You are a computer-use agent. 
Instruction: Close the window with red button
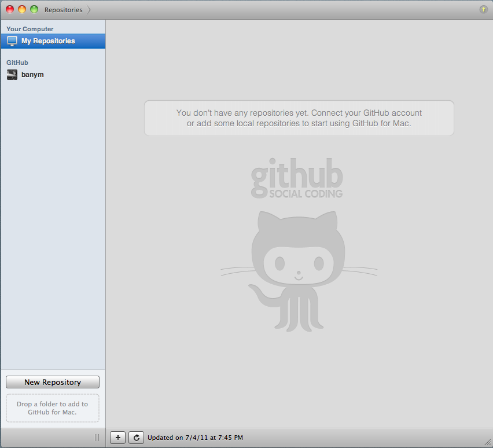[x=10, y=9]
